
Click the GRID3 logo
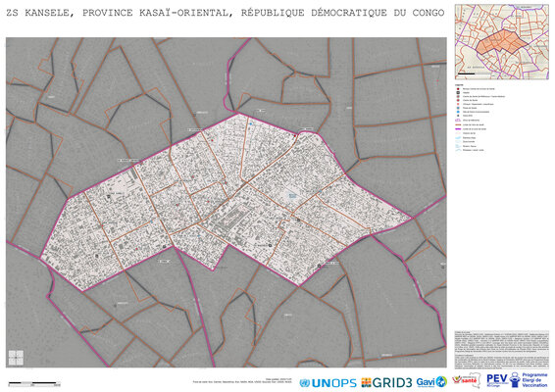(386, 382)
